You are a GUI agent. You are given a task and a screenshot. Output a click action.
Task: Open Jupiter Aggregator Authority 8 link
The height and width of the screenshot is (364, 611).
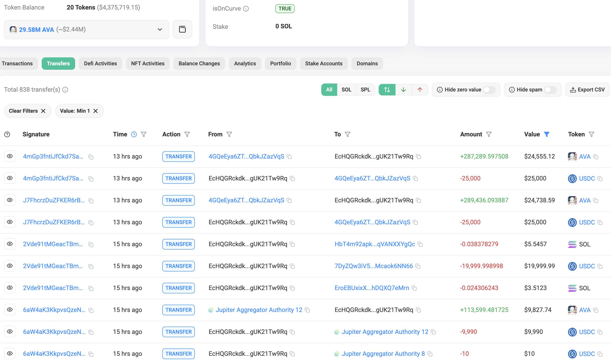[383, 354]
